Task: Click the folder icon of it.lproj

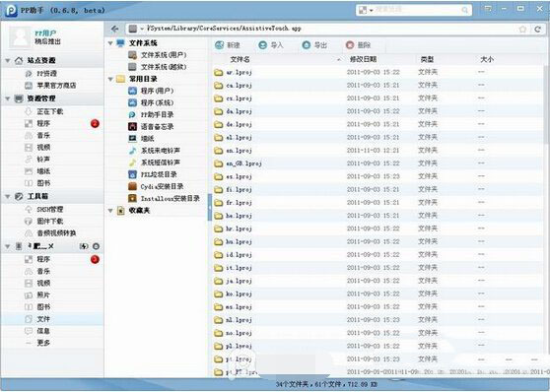Action: [x=219, y=268]
